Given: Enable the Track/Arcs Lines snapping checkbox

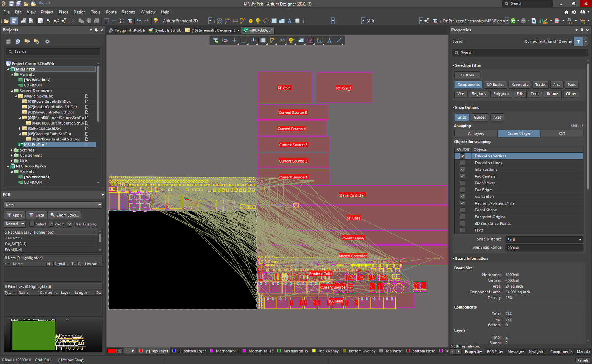Looking at the screenshot, I should coord(462,163).
